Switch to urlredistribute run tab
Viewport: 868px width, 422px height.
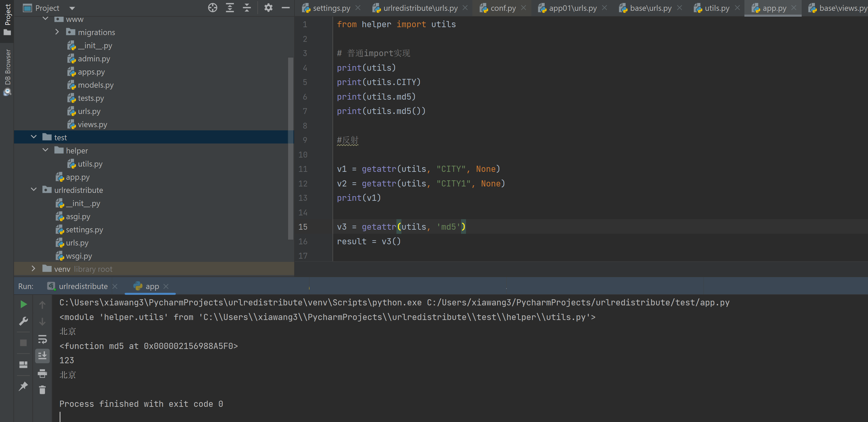[83, 286]
